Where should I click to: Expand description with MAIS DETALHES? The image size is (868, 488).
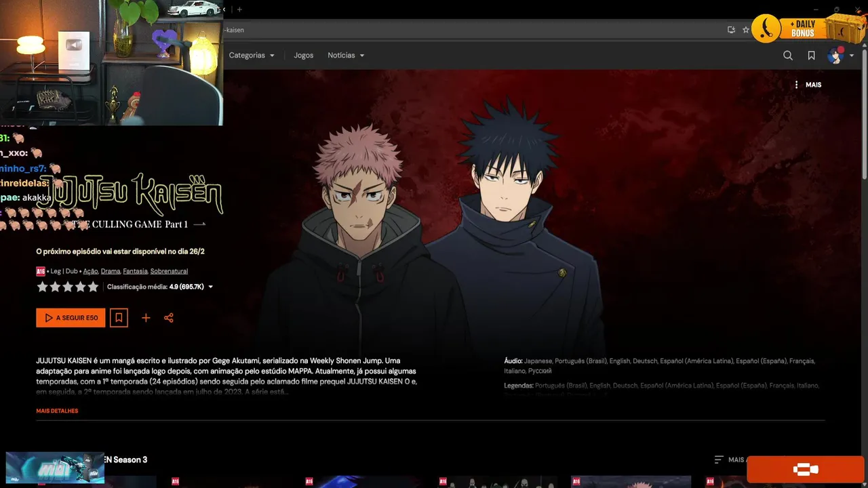[57, 411]
